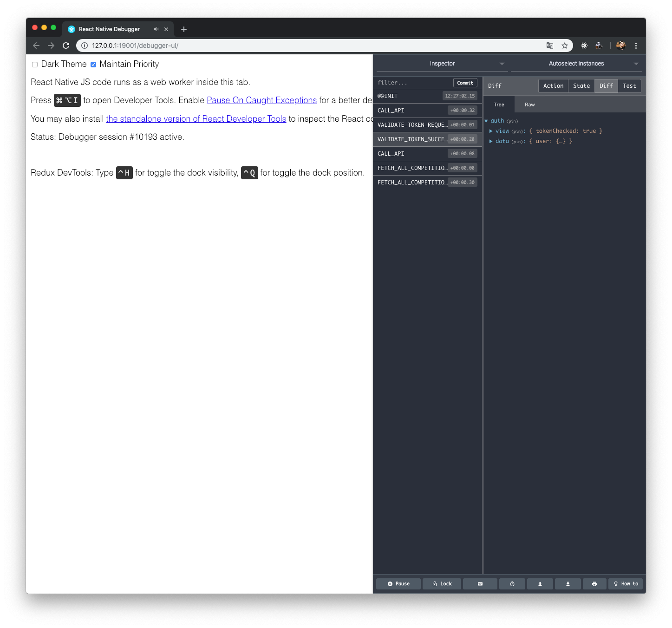This screenshot has width=672, height=628.
Task: Switch to the State tab
Action: point(581,86)
